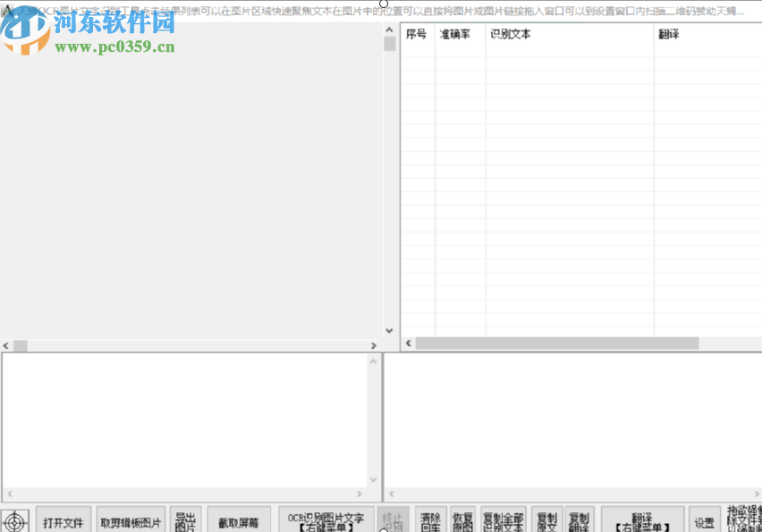Click the 打开文件 open file button

click(63, 520)
